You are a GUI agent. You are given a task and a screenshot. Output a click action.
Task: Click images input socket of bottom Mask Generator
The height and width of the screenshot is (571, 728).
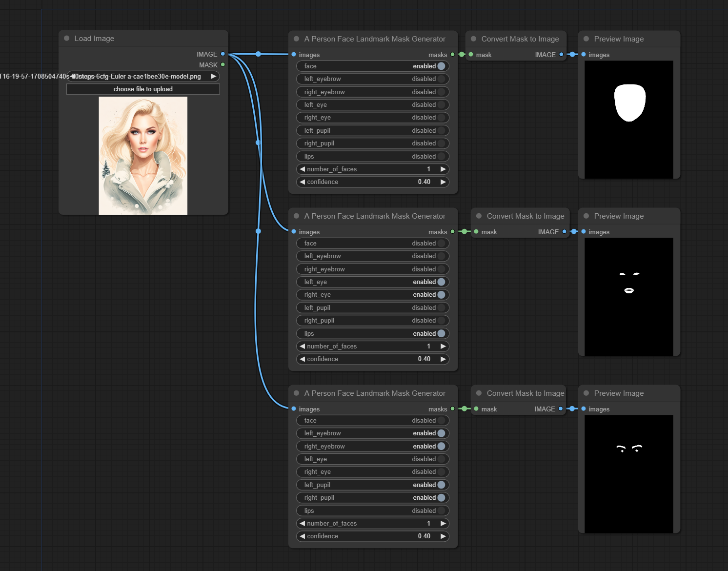(294, 409)
